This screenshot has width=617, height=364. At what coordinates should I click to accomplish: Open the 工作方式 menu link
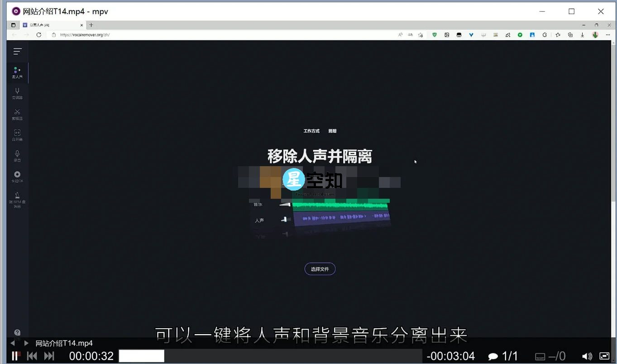point(311,131)
